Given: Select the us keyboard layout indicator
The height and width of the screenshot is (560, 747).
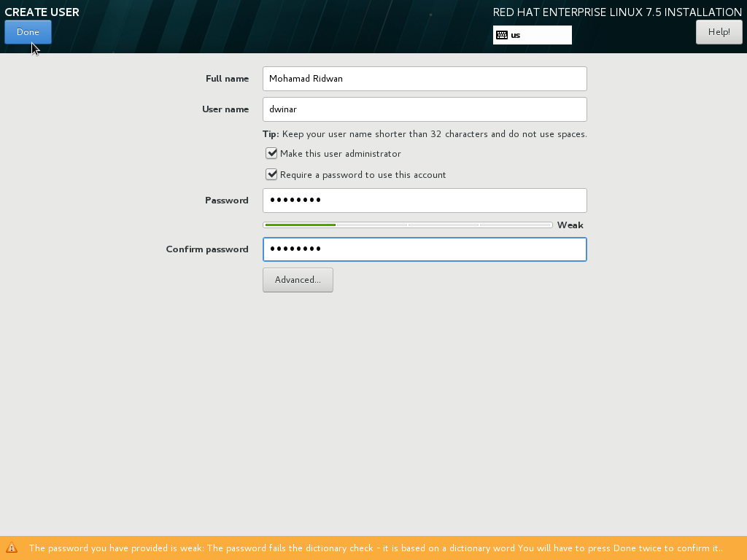Looking at the screenshot, I should pos(532,35).
